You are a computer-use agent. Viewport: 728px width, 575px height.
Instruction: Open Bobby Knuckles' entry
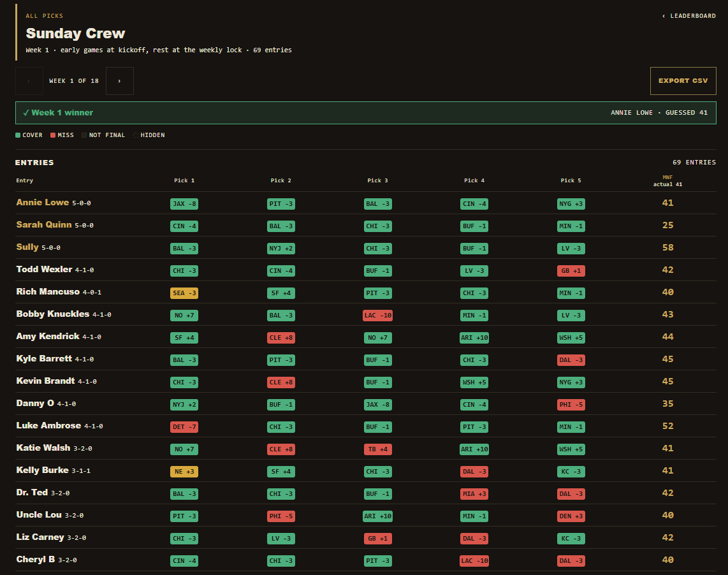pyautogui.click(x=52, y=314)
